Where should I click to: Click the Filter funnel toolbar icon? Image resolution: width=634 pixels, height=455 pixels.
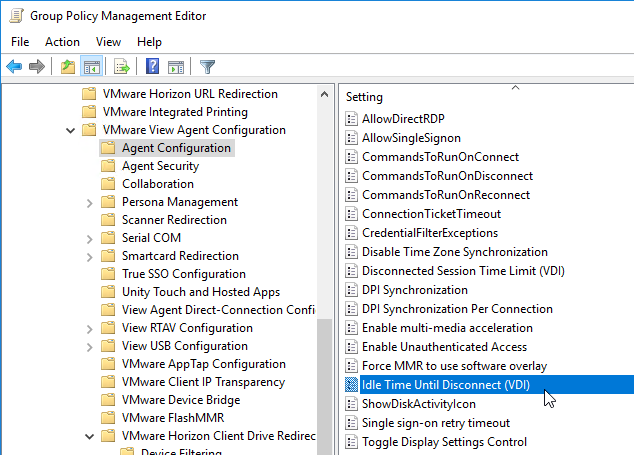tap(207, 67)
